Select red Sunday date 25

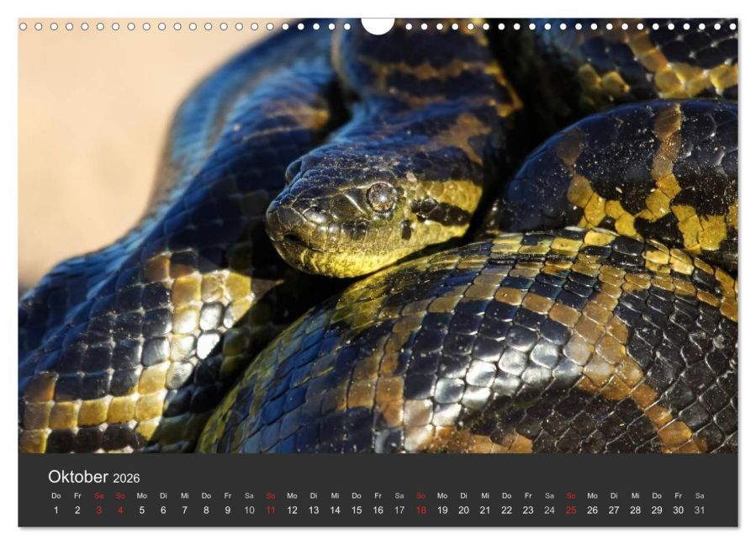click(x=571, y=511)
